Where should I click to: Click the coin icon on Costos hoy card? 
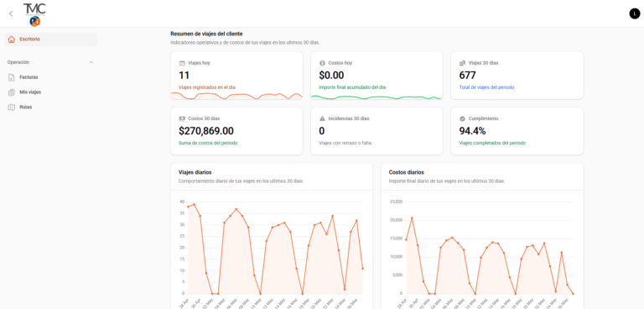pyautogui.click(x=322, y=63)
